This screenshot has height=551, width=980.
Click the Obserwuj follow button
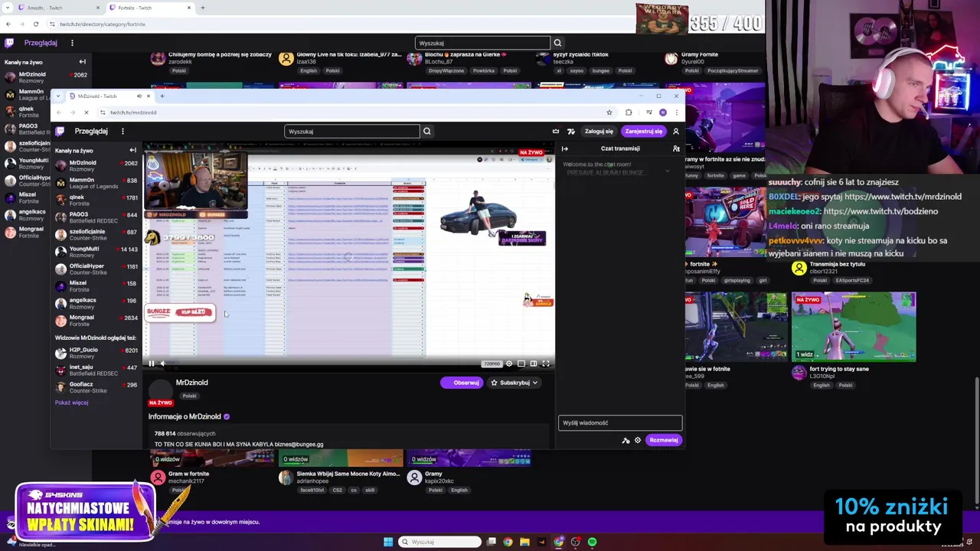coord(462,383)
